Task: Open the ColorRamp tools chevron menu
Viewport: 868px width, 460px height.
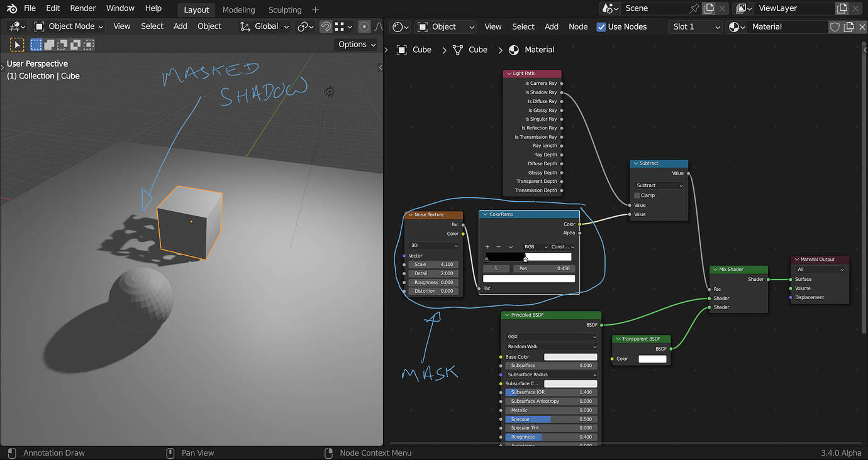Action: click(x=511, y=247)
